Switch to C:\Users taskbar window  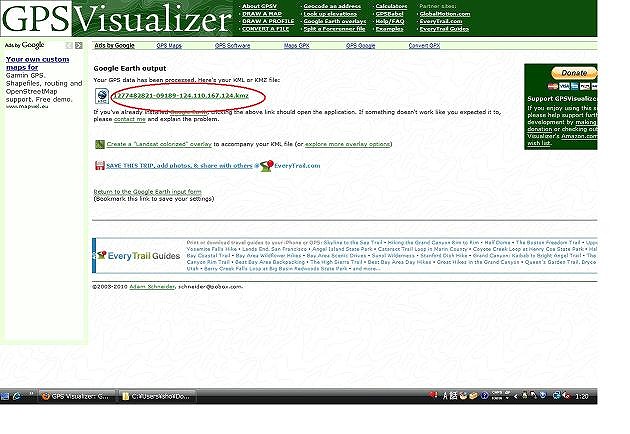click(158, 396)
